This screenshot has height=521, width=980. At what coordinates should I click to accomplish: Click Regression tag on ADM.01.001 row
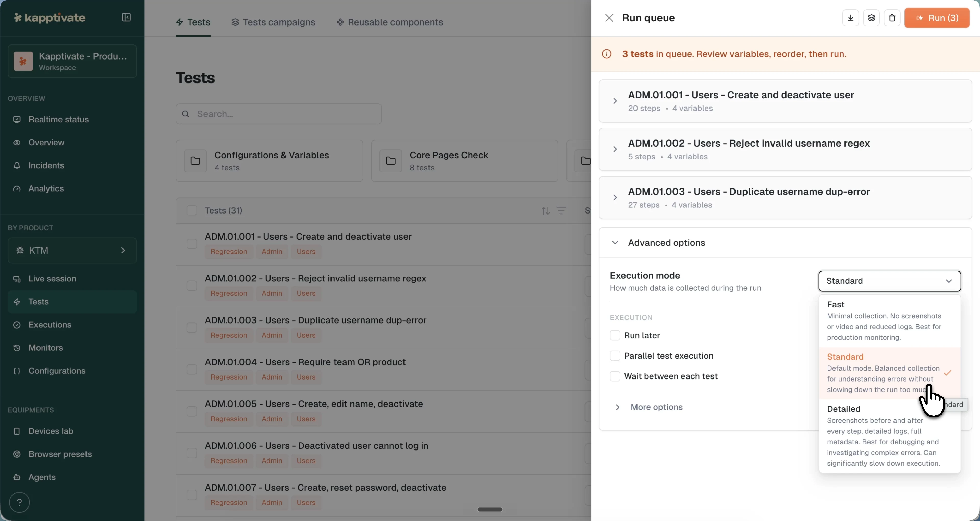click(x=229, y=252)
